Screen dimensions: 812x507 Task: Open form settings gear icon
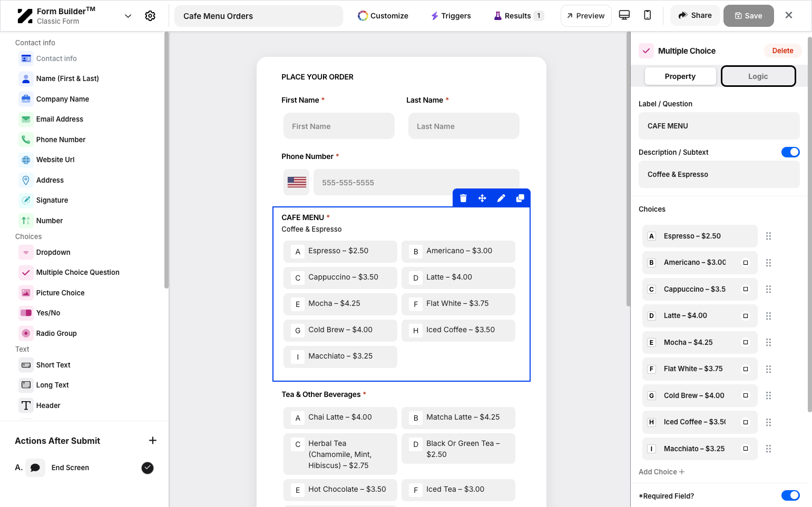(150, 16)
